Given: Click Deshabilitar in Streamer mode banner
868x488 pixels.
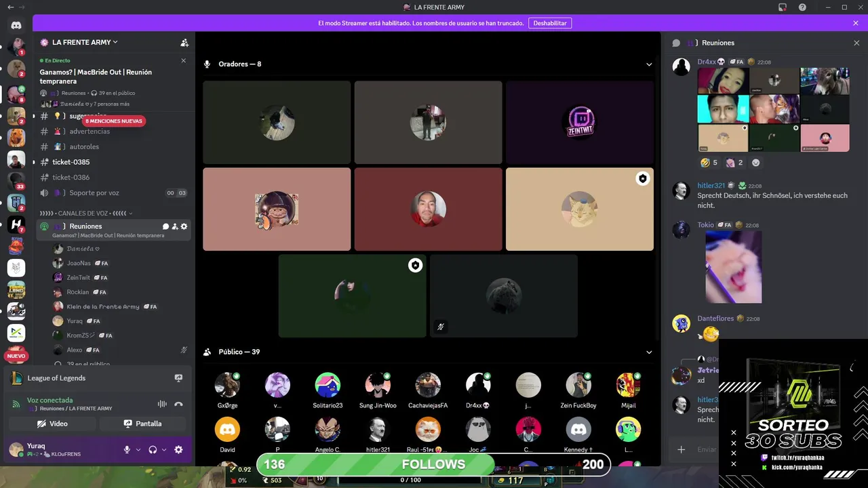Looking at the screenshot, I should [550, 23].
